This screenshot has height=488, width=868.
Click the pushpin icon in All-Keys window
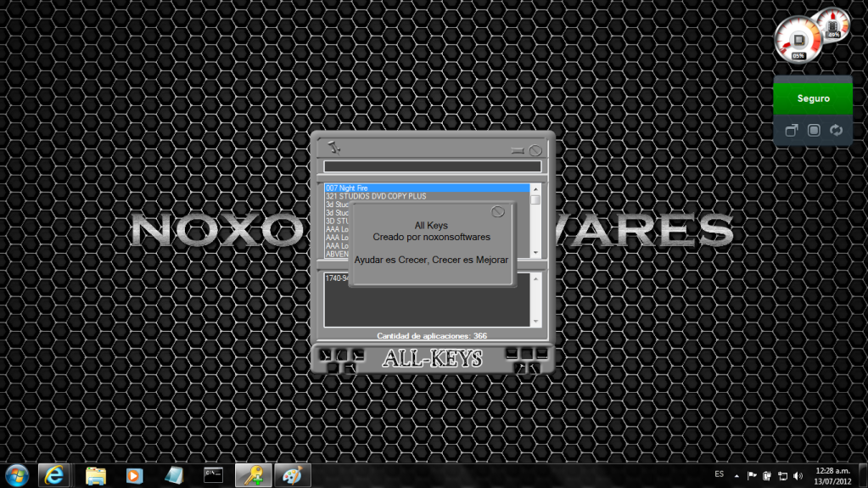(x=333, y=148)
